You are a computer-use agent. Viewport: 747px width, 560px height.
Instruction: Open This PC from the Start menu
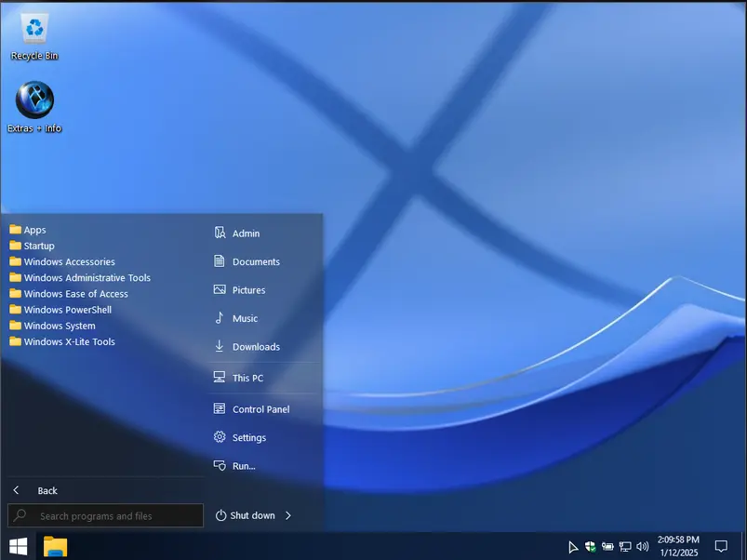point(247,378)
